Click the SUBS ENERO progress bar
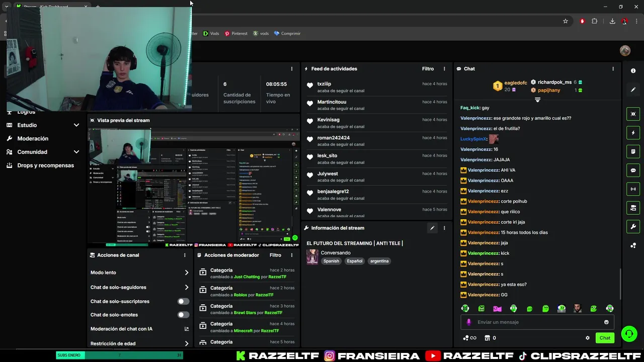Image resolution: width=644 pixels, height=362 pixels. (x=119, y=355)
